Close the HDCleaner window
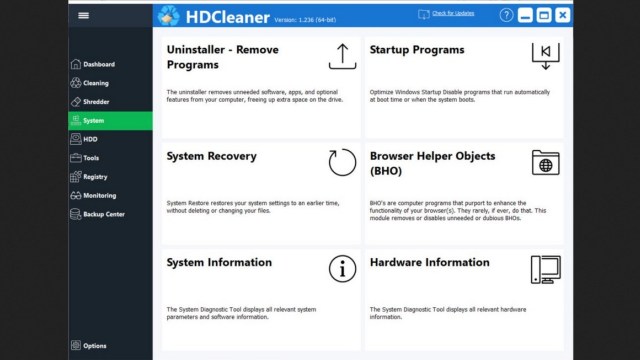 562,16
